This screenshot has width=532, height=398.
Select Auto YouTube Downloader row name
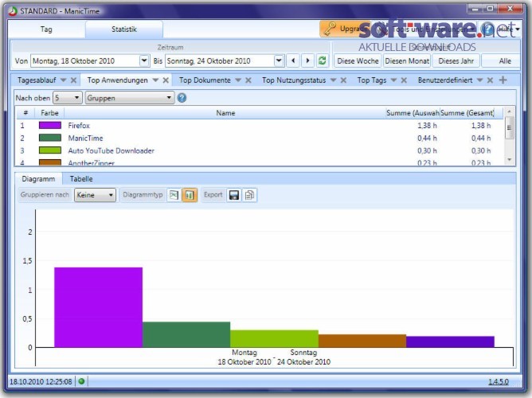click(x=111, y=150)
